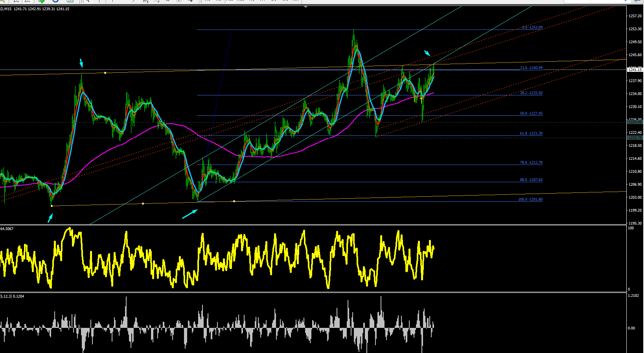Select rightmost yellow anchor point on lower orange trendline
Screen dimensions: 644x353
(x=234, y=201)
